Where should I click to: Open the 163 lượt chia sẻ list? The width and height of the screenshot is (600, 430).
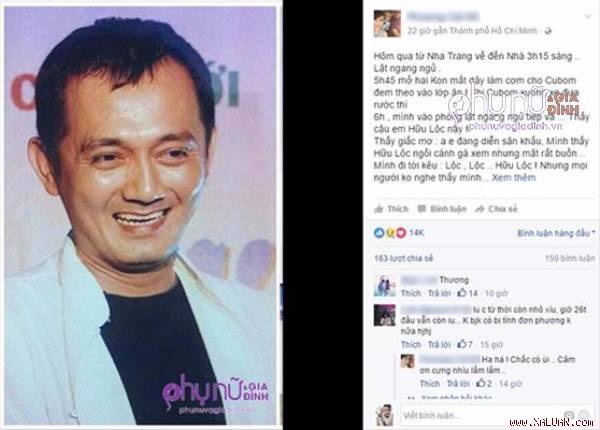[x=403, y=258]
